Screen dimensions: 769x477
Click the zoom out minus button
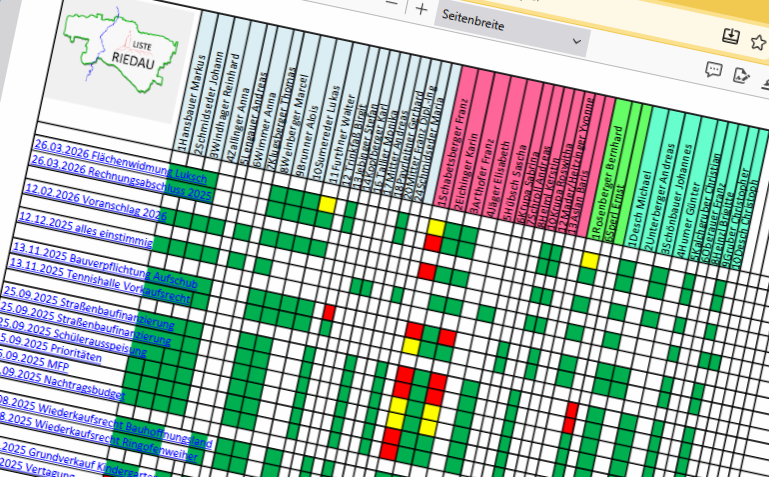[390, 5]
